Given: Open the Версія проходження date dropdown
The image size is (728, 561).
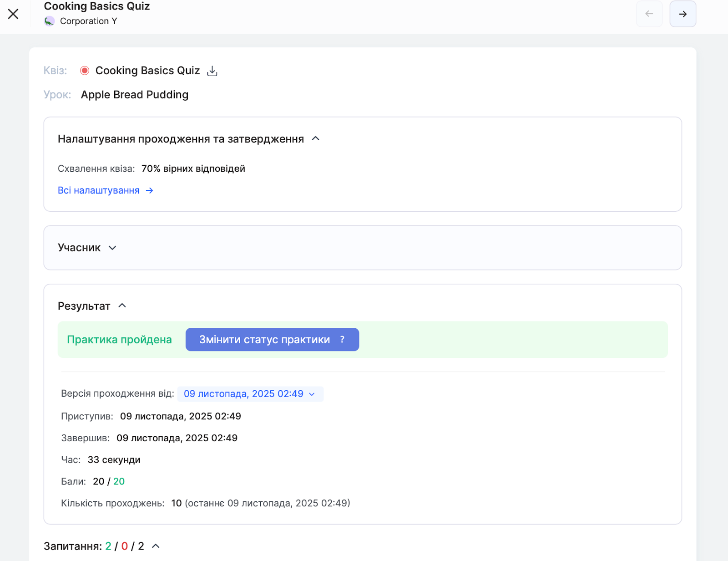Looking at the screenshot, I should [x=250, y=394].
